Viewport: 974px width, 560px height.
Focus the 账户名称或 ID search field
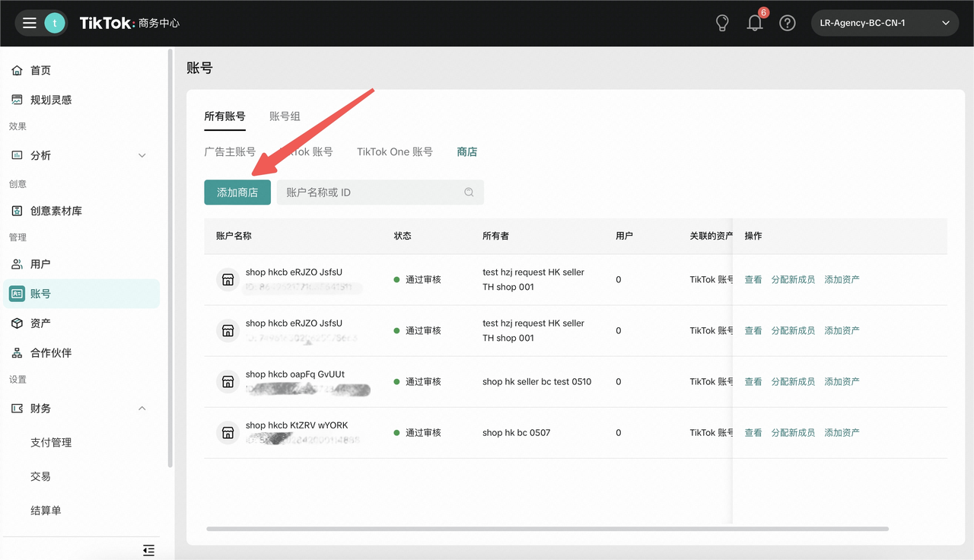click(x=380, y=192)
